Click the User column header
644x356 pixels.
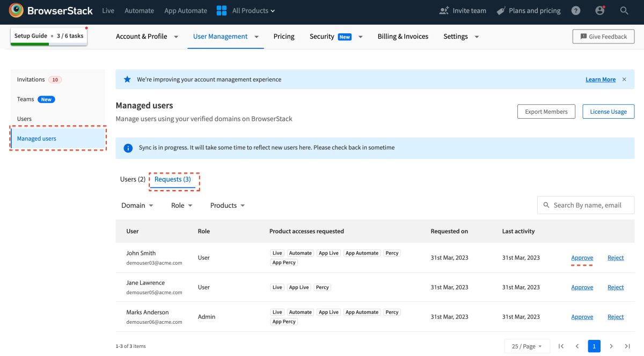point(133,231)
